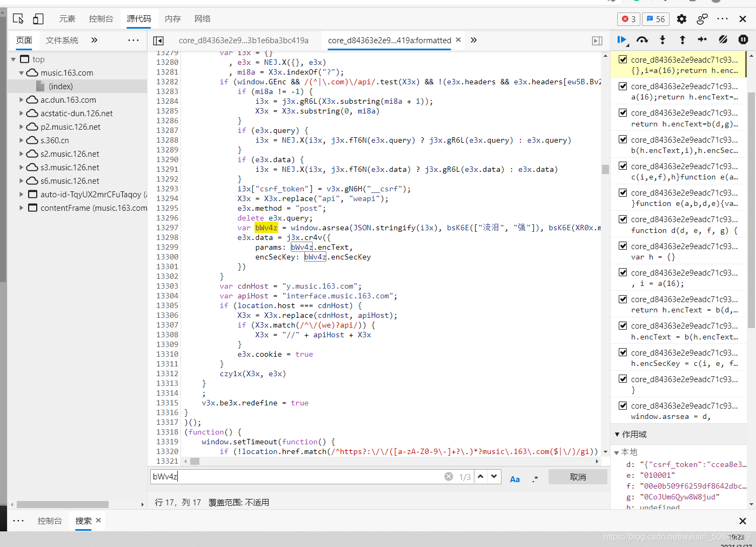This screenshot has width=756, height=547.
Task: Go to previous search match
Action: pyautogui.click(x=480, y=476)
